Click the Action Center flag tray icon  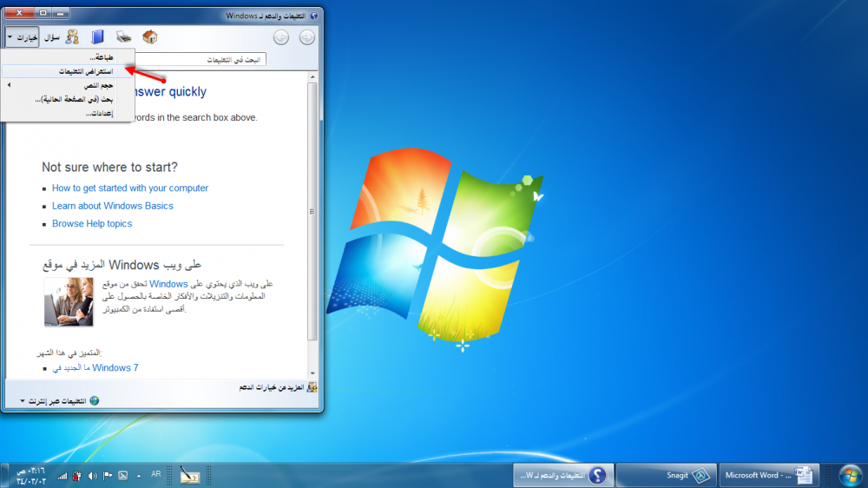coord(108,475)
